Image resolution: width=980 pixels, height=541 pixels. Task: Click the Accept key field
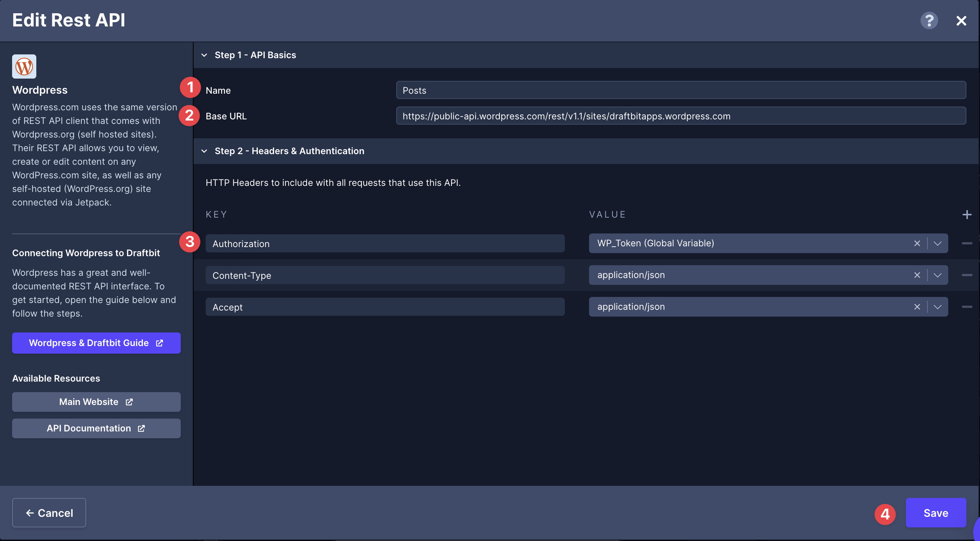tap(385, 307)
